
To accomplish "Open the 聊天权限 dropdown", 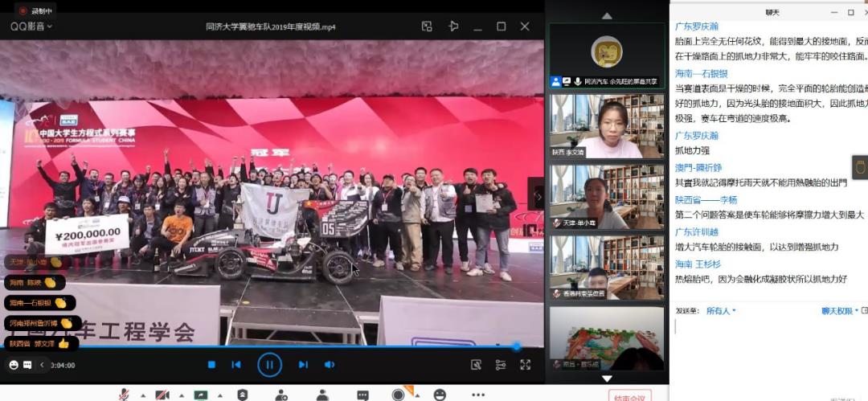I will [838, 311].
